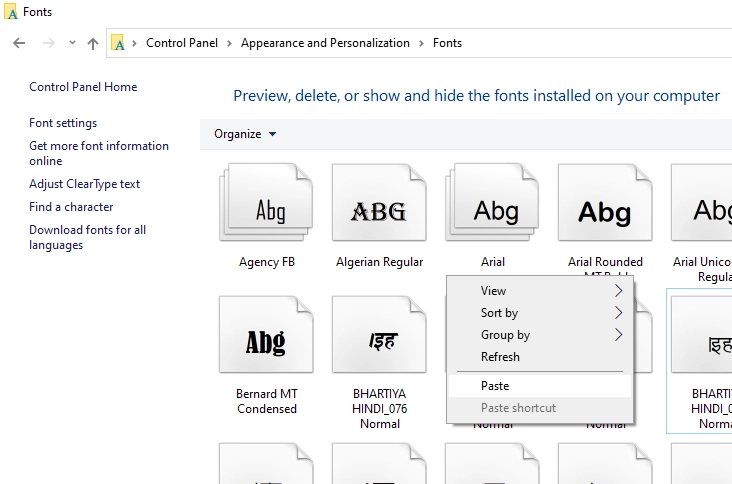The height and width of the screenshot is (484, 732).
Task: Click Fonts breadcrumb segment
Action: tap(447, 43)
